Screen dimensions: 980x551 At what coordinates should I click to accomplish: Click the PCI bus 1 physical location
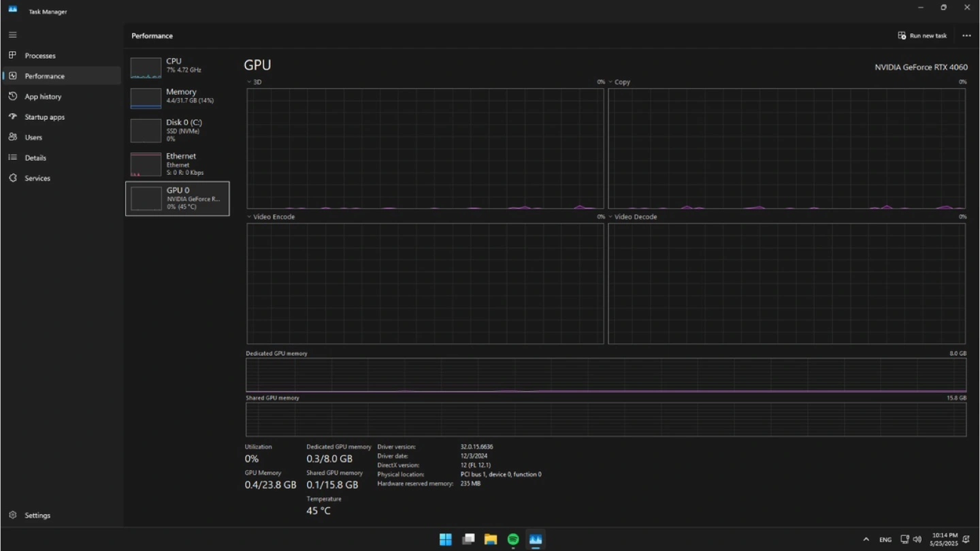tap(501, 474)
